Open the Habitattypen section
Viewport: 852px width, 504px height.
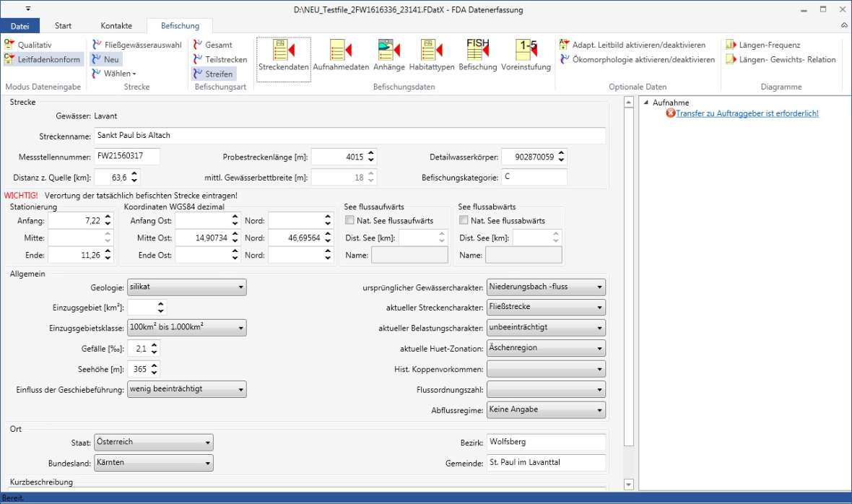[x=432, y=56]
